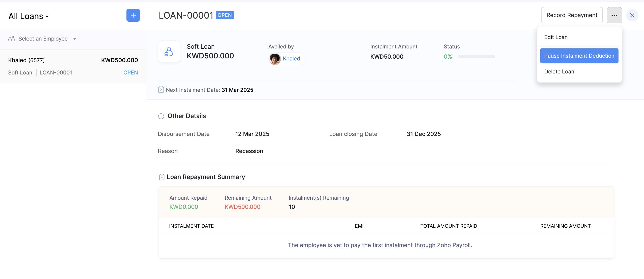Close the loan details panel
The width and height of the screenshot is (644, 279).
pyautogui.click(x=632, y=15)
